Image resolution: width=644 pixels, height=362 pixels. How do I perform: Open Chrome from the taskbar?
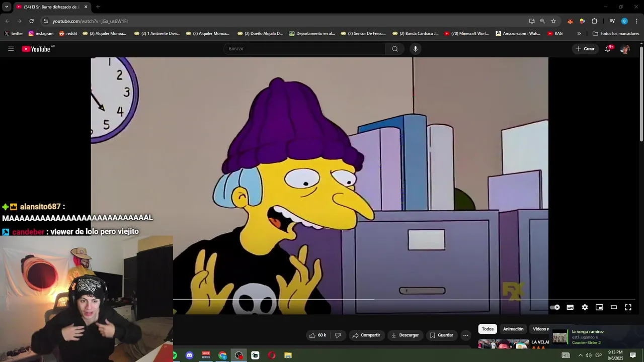[x=222, y=355]
